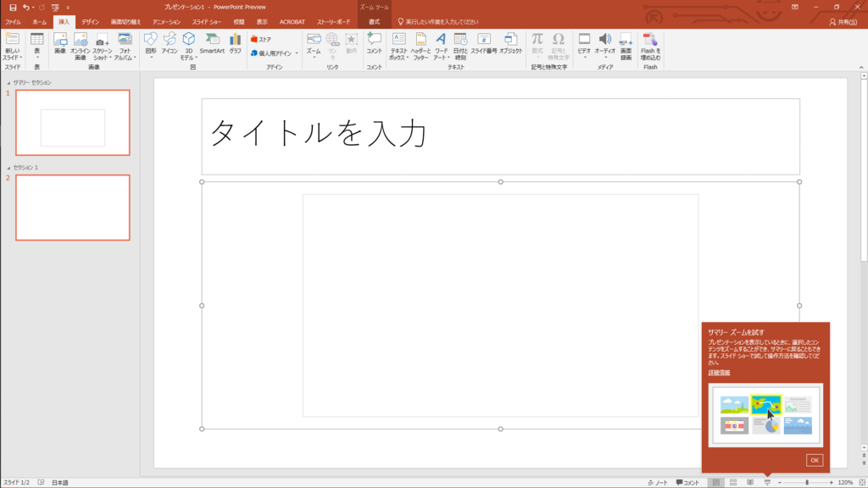Click the ズーム ribbon button
This screenshot has height=488, width=868.
[x=314, y=46]
